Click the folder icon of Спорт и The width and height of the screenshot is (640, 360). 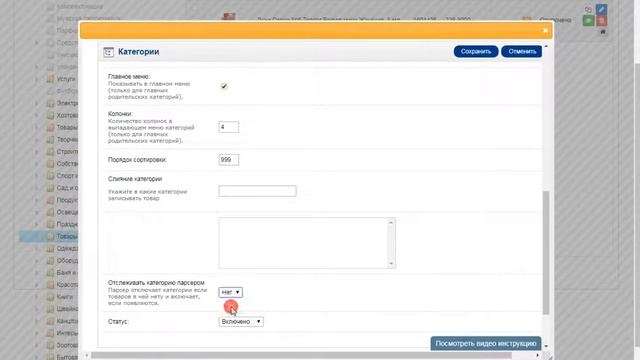pos(50,176)
